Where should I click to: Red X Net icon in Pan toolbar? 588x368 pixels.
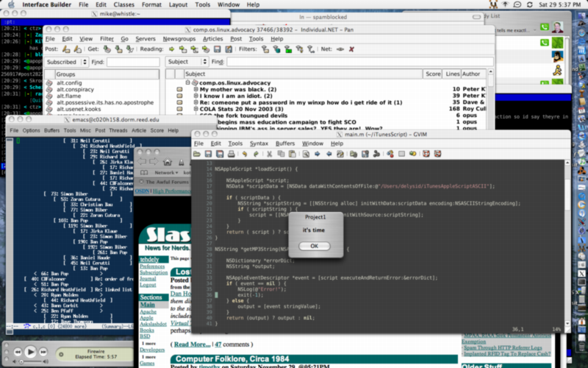[x=351, y=49]
